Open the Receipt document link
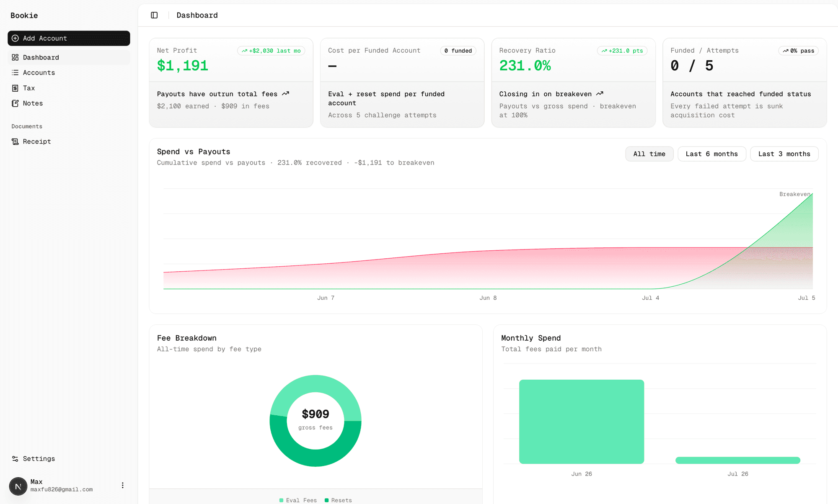Screen dimensions: 838x504 69,141
